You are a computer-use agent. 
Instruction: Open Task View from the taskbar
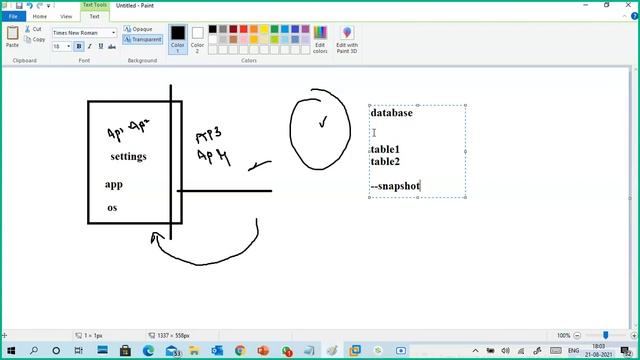click(79, 351)
